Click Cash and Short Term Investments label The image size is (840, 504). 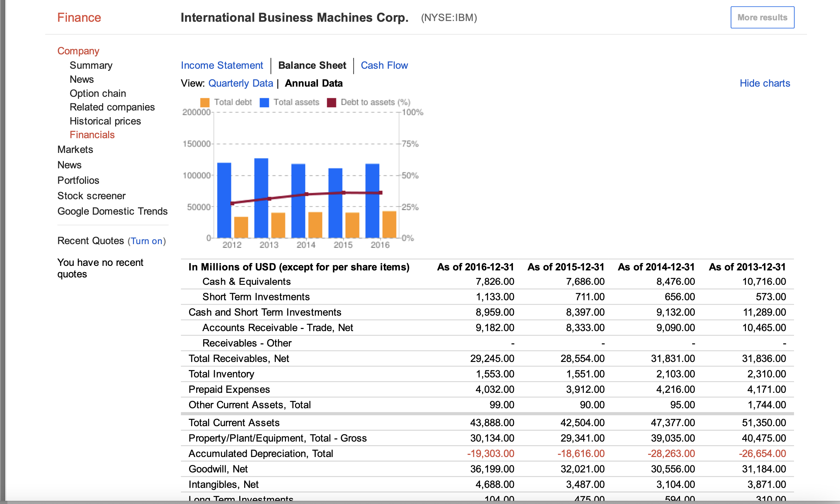pos(265,312)
